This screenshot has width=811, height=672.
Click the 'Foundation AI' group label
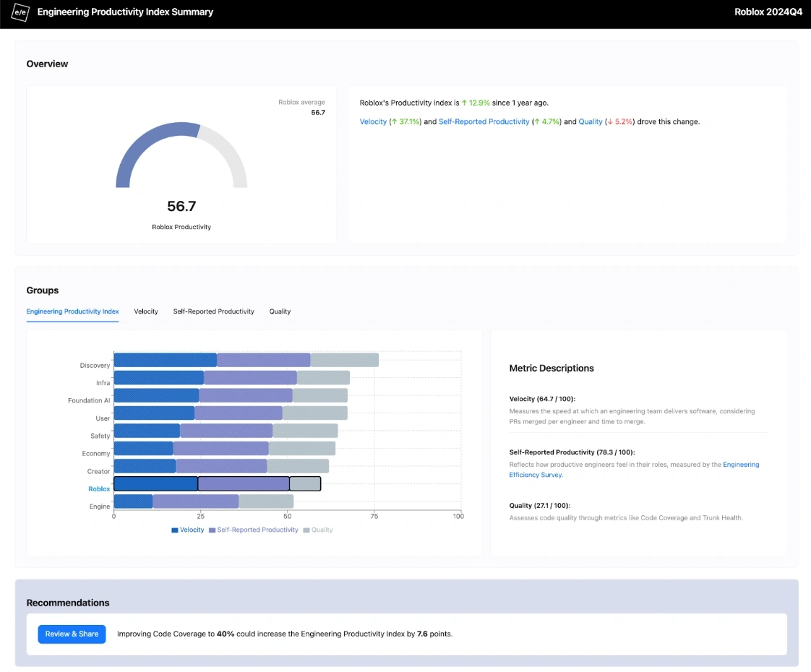[89, 400]
